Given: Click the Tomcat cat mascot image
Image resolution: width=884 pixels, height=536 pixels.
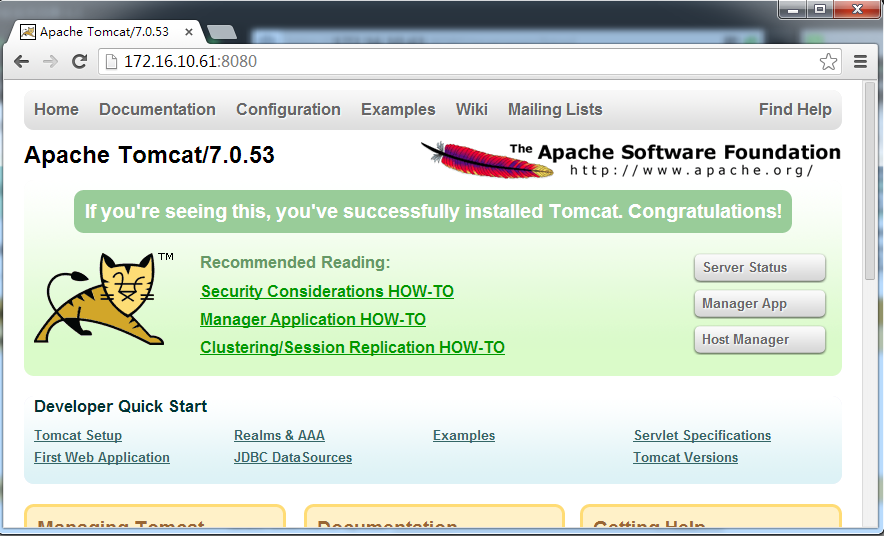Looking at the screenshot, I should tap(104, 298).
